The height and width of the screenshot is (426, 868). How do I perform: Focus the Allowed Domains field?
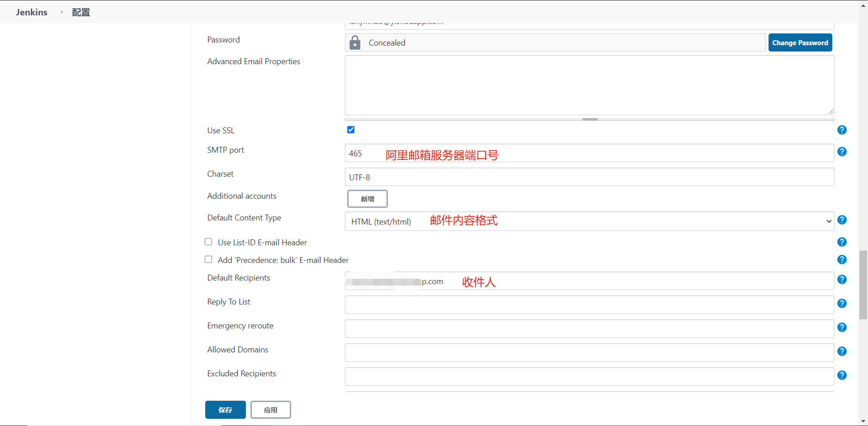click(x=590, y=353)
